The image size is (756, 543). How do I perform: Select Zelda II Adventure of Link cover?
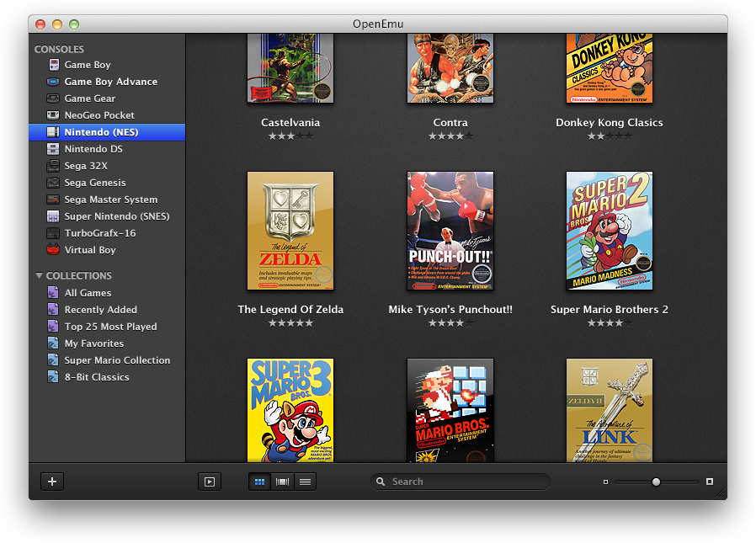pos(610,410)
